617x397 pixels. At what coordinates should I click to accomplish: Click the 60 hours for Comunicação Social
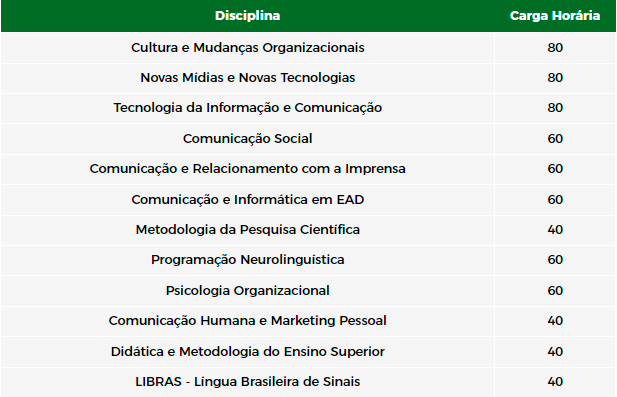click(555, 138)
